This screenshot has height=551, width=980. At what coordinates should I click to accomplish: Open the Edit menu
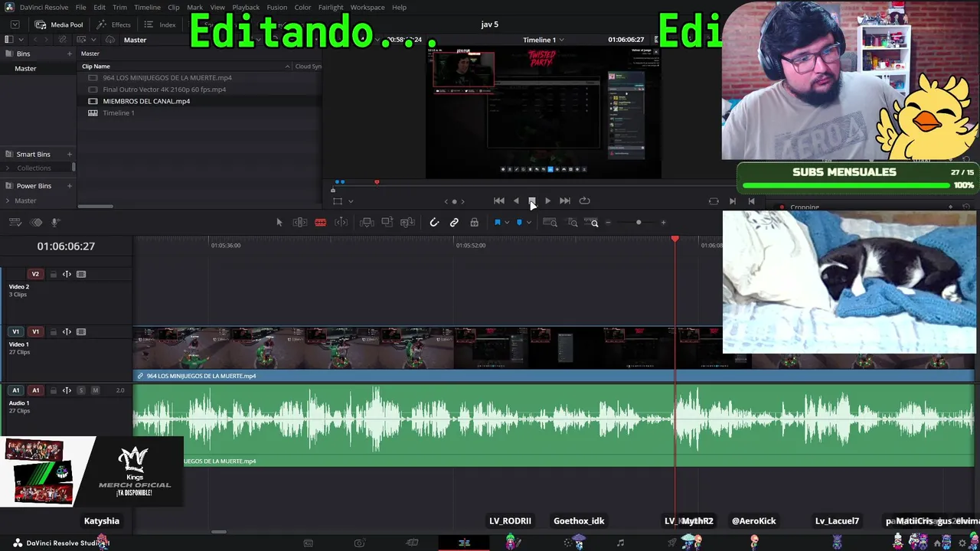coord(100,8)
